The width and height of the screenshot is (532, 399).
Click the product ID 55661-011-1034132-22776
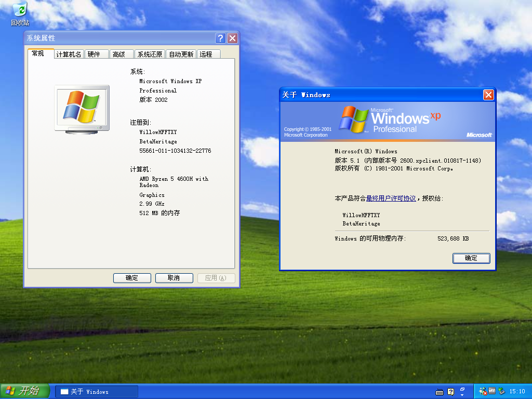coord(175,151)
